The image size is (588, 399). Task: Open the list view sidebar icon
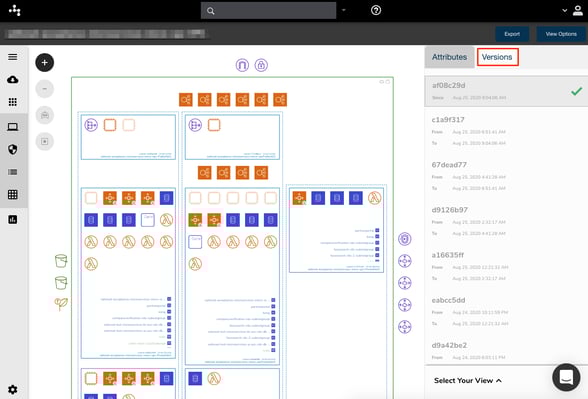point(13,172)
